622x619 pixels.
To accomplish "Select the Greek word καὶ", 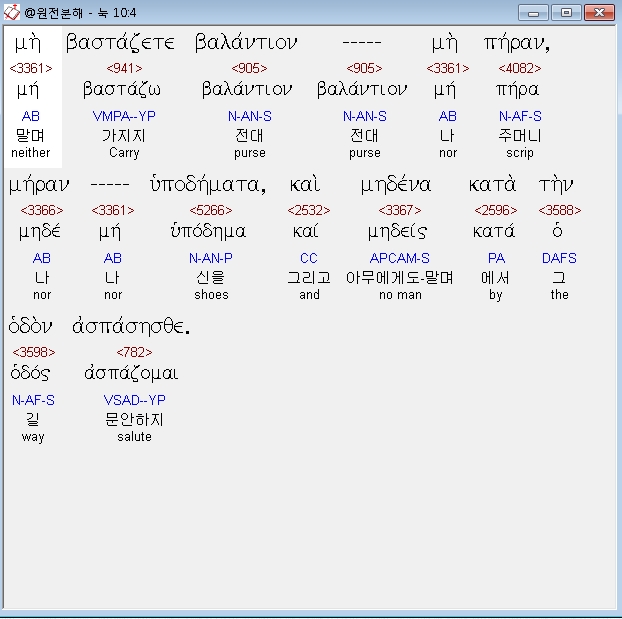I will click(x=305, y=185).
